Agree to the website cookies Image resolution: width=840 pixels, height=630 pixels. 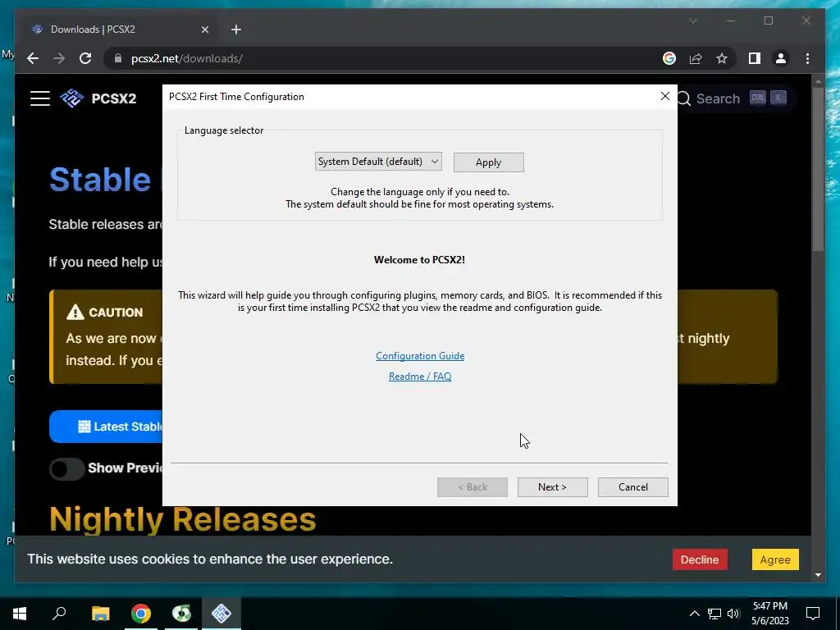774,559
